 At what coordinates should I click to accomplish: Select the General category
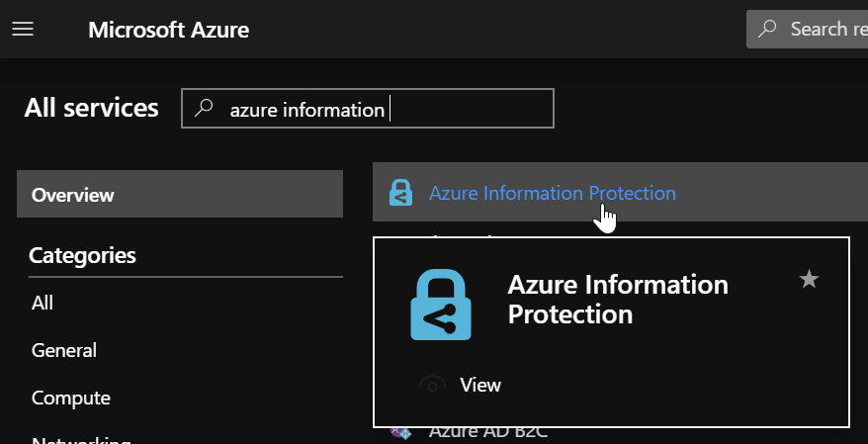63,350
